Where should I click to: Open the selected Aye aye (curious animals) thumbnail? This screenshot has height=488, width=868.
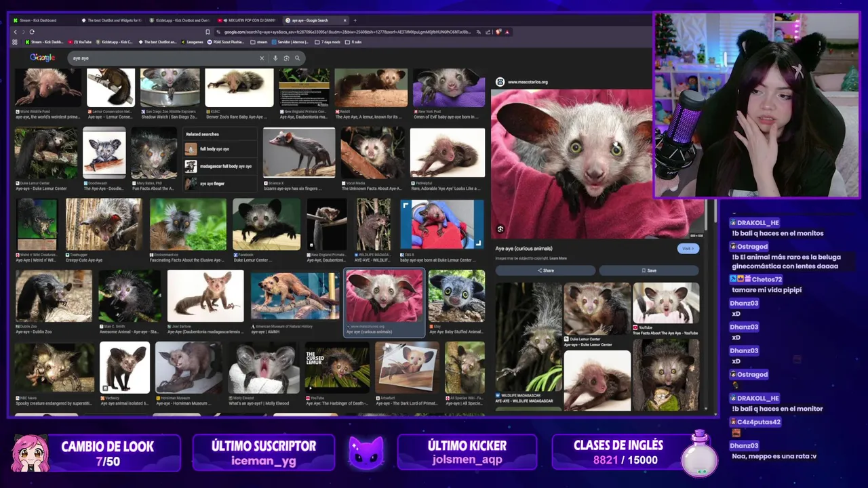pyautogui.click(x=384, y=296)
